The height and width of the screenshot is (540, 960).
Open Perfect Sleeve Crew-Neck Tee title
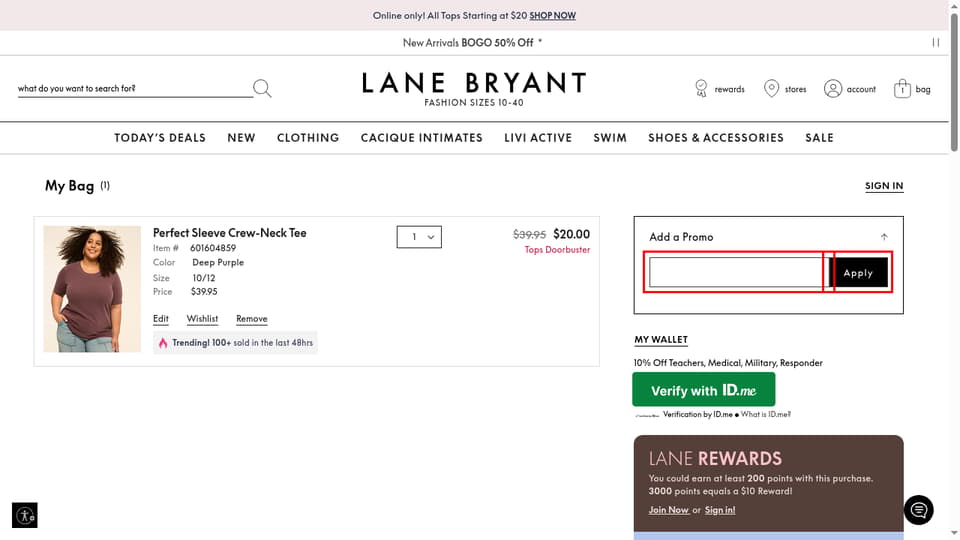coord(230,233)
